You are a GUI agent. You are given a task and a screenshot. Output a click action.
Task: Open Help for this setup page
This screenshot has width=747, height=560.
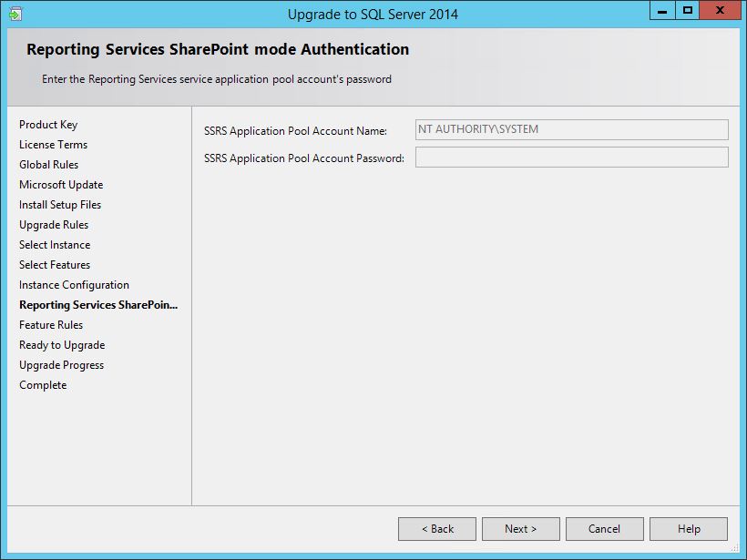click(x=689, y=529)
